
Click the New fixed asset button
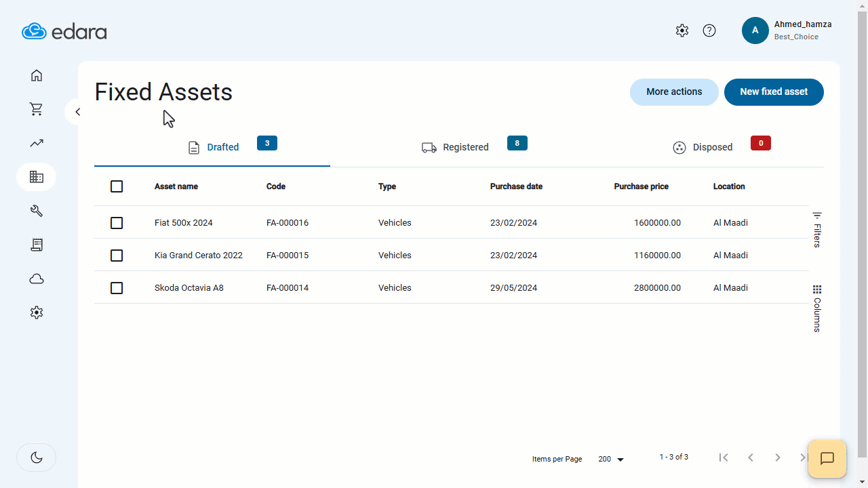[774, 92]
